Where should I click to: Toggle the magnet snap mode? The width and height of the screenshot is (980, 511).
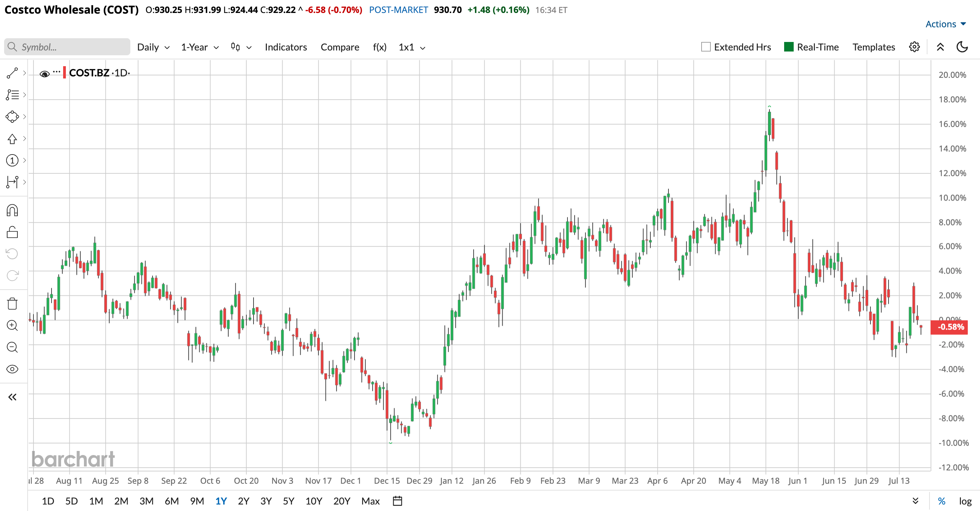tap(12, 210)
